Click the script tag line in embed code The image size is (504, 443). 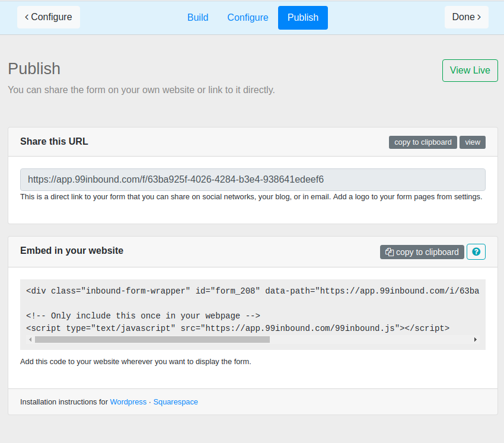click(237, 328)
